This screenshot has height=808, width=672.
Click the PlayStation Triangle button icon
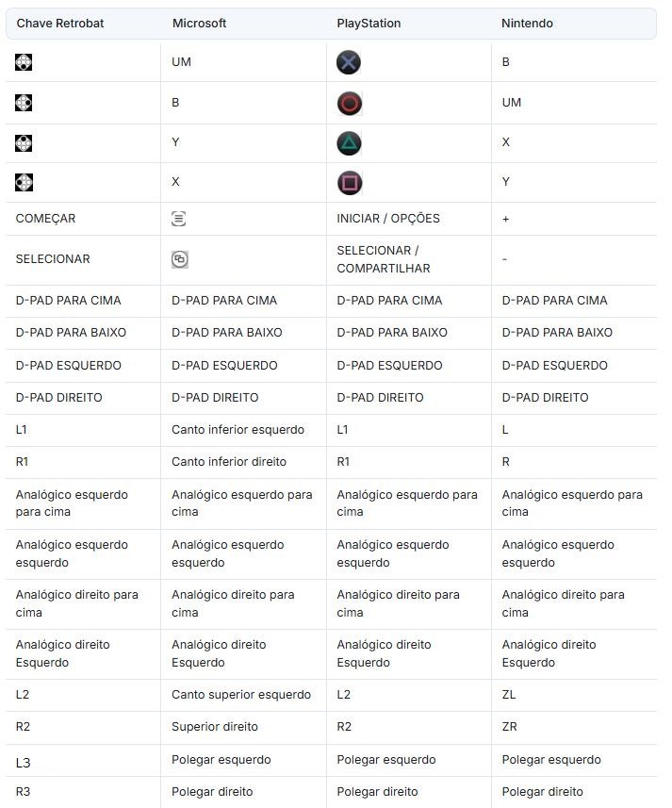point(349,143)
